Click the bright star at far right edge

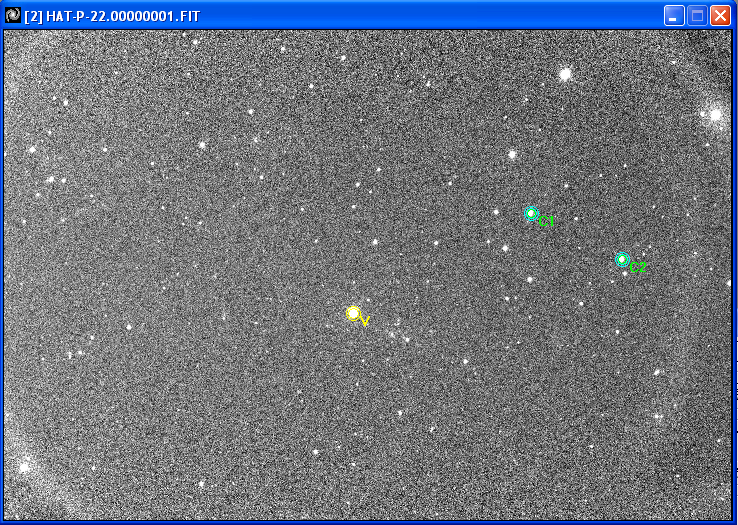tap(715, 115)
